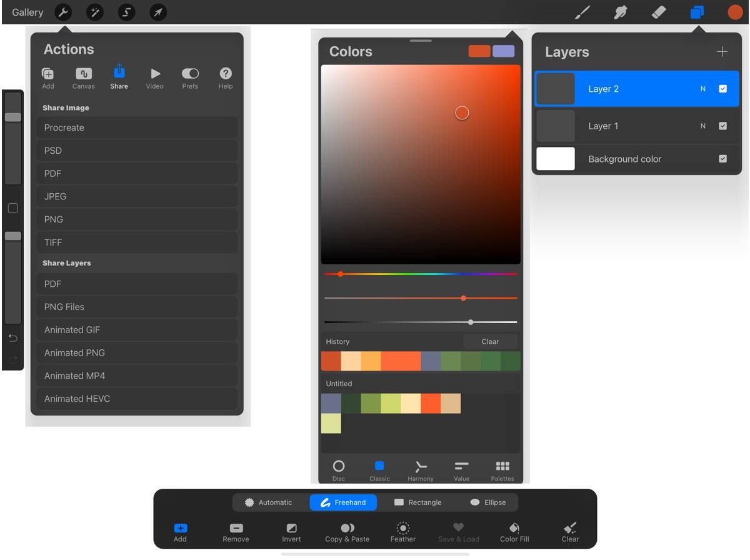Select the secondary lavender color swatch in Colors header
The image size is (750, 560).
click(504, 51)
